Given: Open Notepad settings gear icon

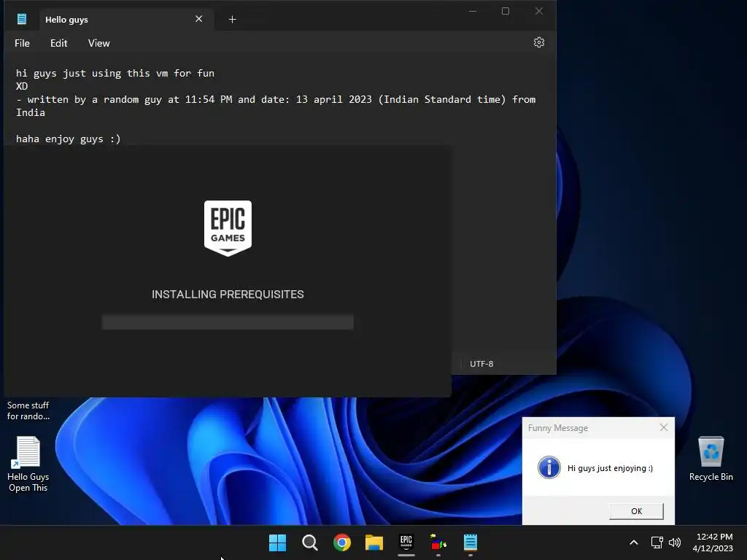Looking at the screenshot, I should click(539, 43).
